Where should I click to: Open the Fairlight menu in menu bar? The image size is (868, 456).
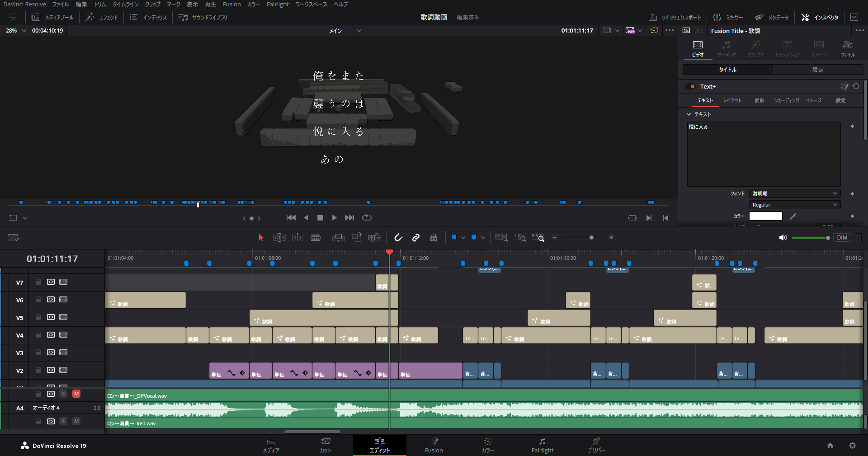tap(277, 5)
